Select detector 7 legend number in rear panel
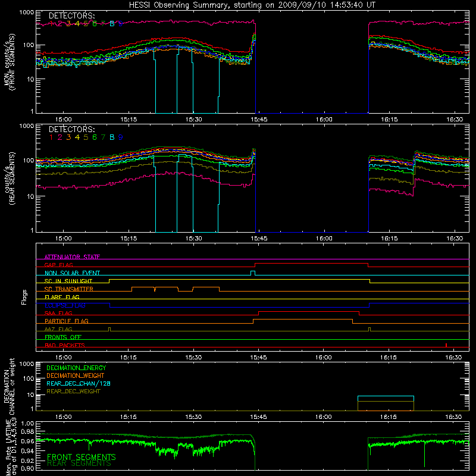This screenshot has width=476, height=476. click(103, 137)
